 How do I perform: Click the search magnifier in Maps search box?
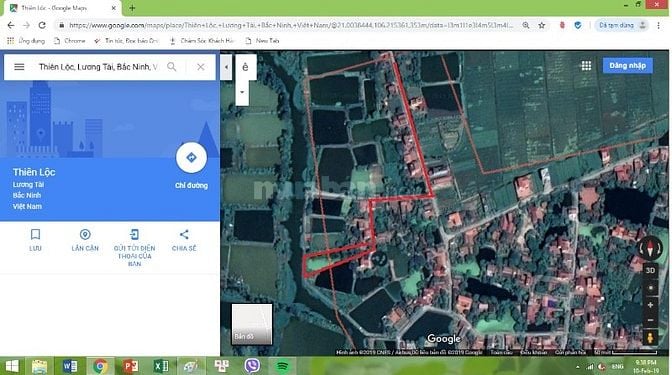coord(171,67)
